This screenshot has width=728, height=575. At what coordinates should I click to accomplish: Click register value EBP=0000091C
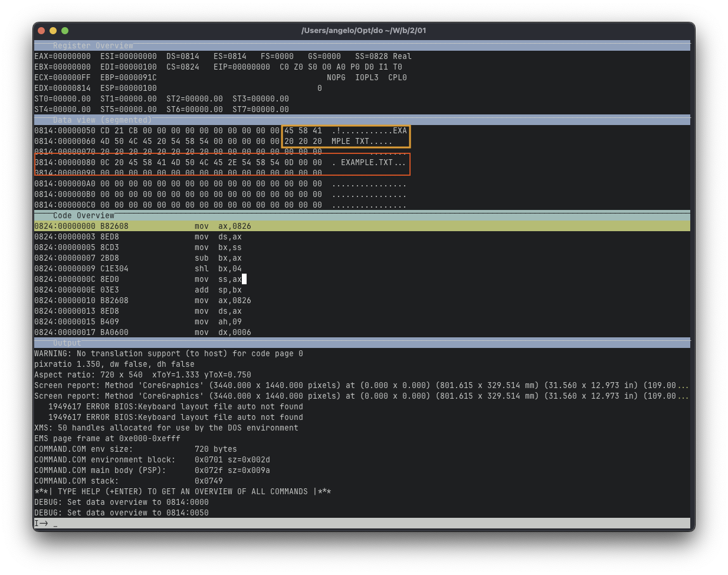click(x=129, y=77)
